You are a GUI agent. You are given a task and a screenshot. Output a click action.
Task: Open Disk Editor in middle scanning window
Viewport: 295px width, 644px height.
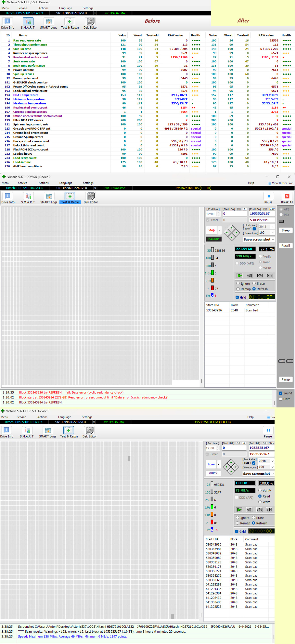91,198
